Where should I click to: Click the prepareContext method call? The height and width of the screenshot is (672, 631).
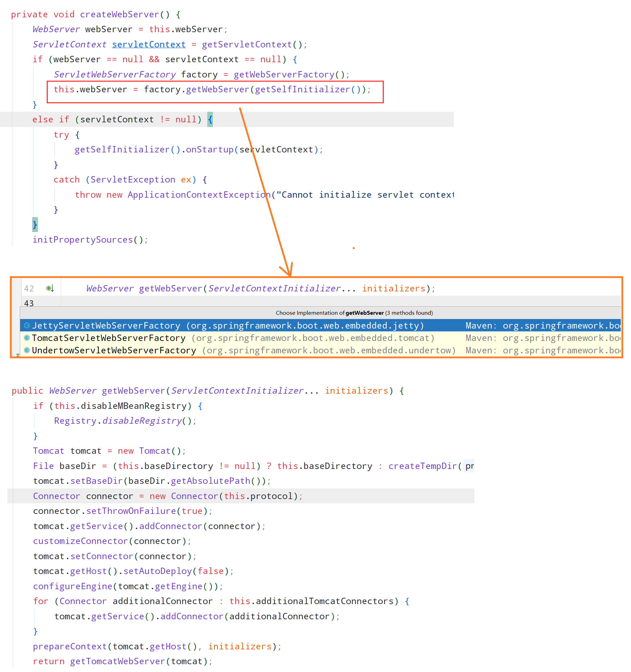[70, 647]
